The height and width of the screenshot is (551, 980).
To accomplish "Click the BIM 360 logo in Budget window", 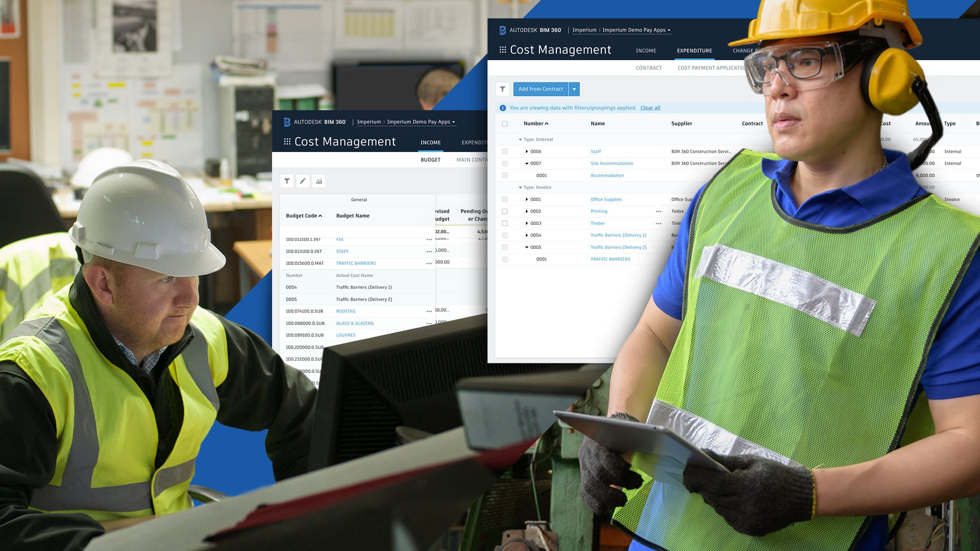I will (x=287, y=122).
